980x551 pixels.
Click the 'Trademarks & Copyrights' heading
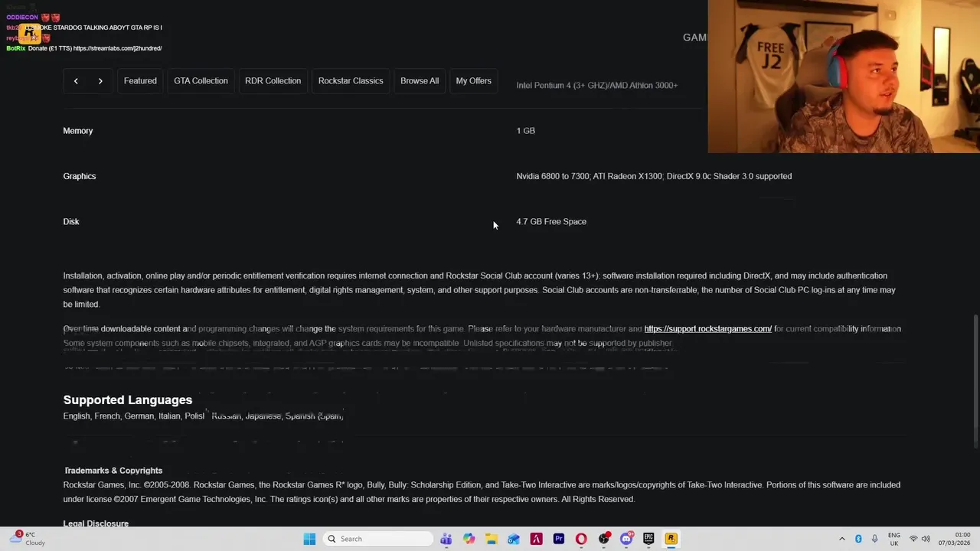tap(113, 471)
